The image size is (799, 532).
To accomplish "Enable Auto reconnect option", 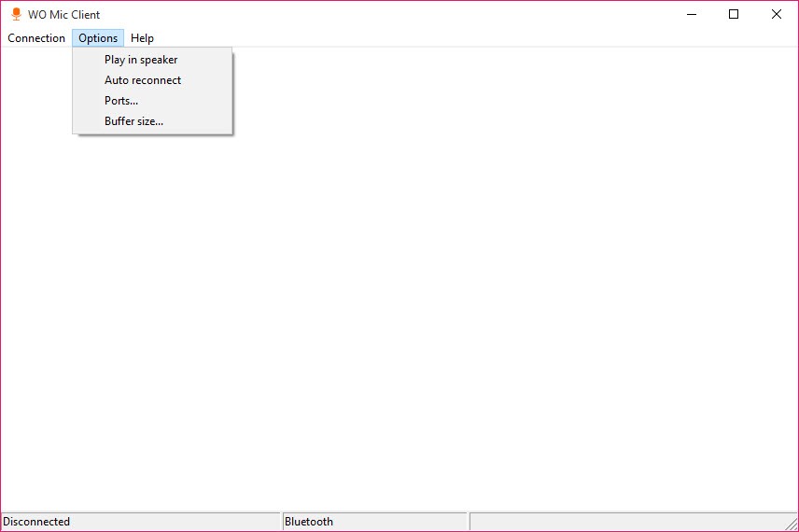I will click(x=152, y=80).
